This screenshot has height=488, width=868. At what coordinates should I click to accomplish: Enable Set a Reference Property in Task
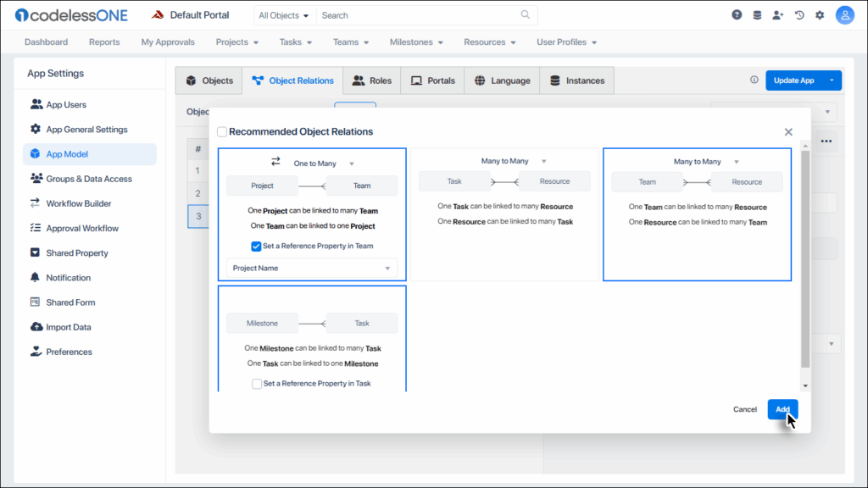pyautogui.click(x=256, y=384)
